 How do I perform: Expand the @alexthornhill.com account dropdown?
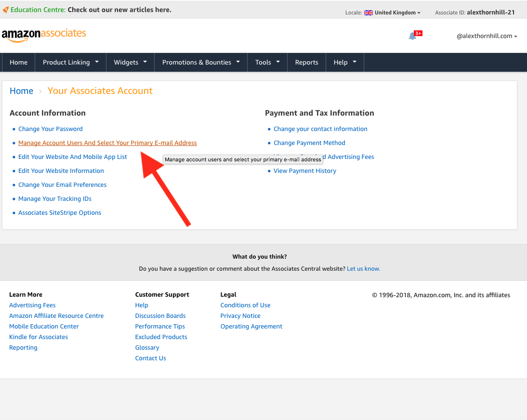487,36
